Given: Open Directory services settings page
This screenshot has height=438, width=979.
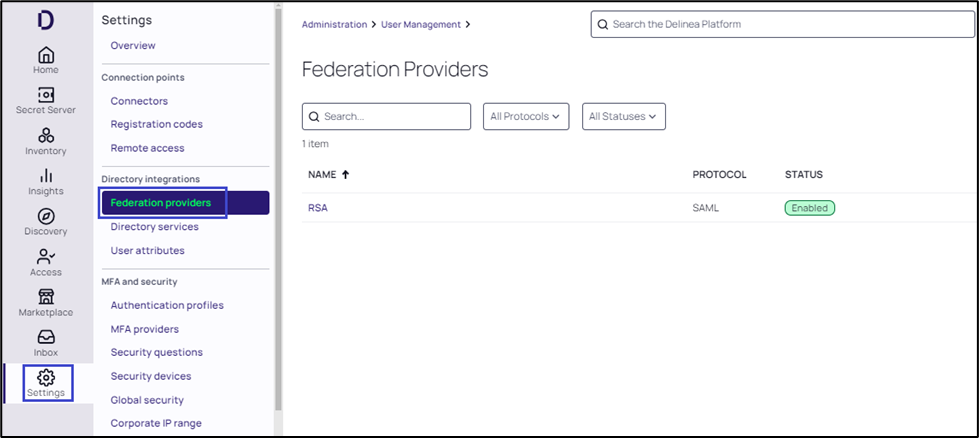Looking at the screenshot, I should point(154,227).
